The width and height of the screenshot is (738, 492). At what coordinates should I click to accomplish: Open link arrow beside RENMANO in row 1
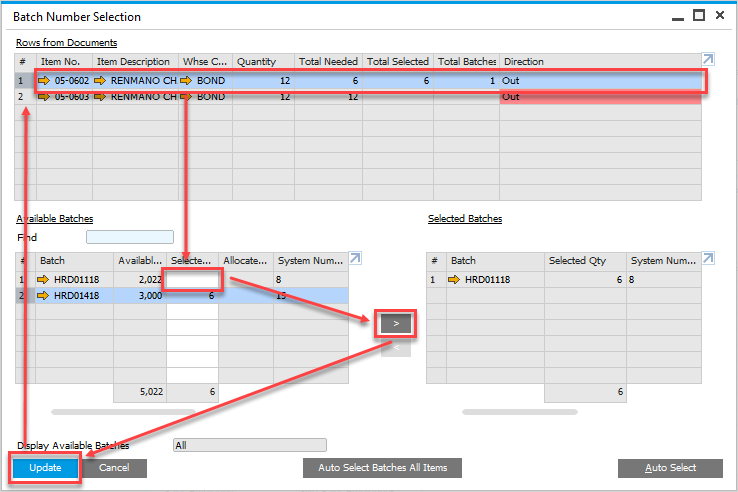[x=100, y=81]
